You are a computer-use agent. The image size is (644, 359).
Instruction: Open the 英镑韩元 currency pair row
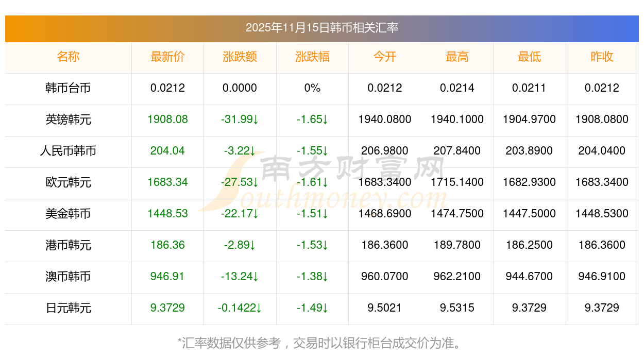[68, 119]
